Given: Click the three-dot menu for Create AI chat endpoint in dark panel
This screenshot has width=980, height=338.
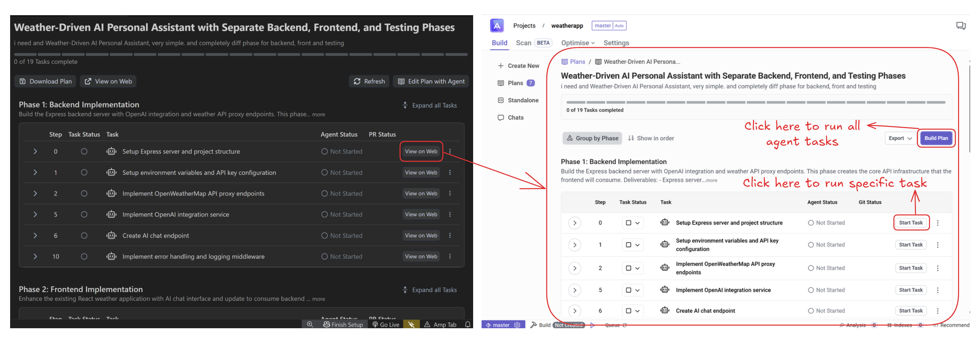Looking at the screenshot, I should pos(450,235).
